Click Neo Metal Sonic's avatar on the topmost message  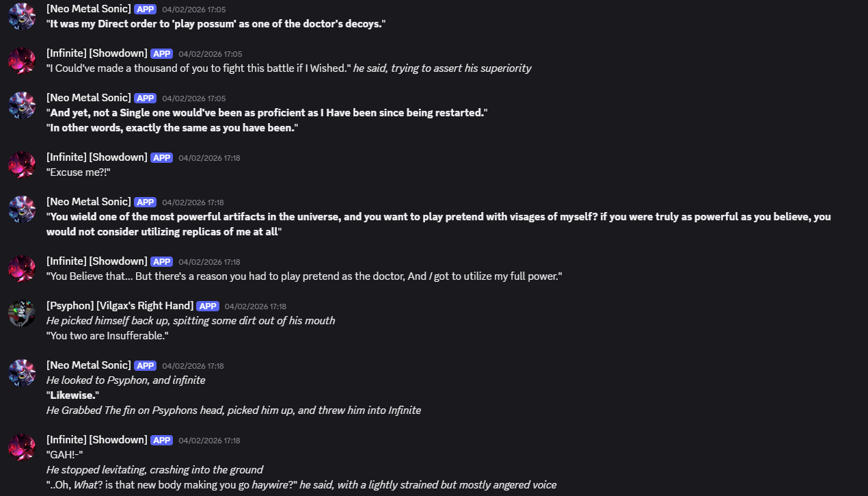(22, 16)
